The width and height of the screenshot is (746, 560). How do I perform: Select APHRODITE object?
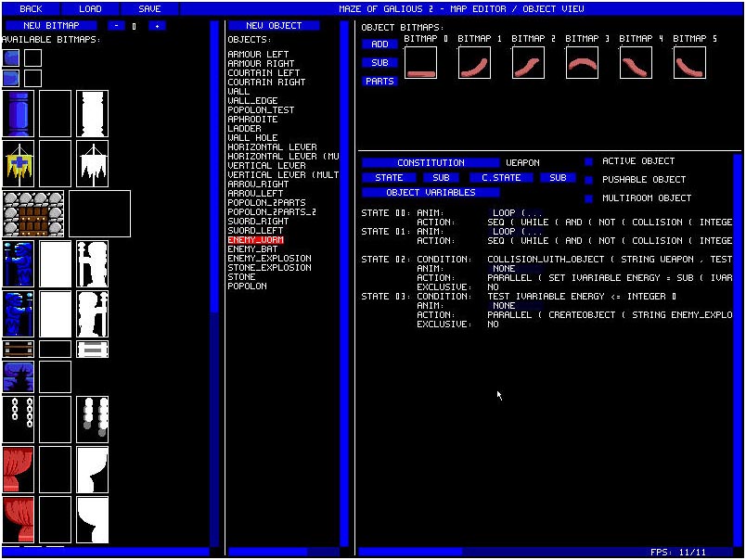252,120
